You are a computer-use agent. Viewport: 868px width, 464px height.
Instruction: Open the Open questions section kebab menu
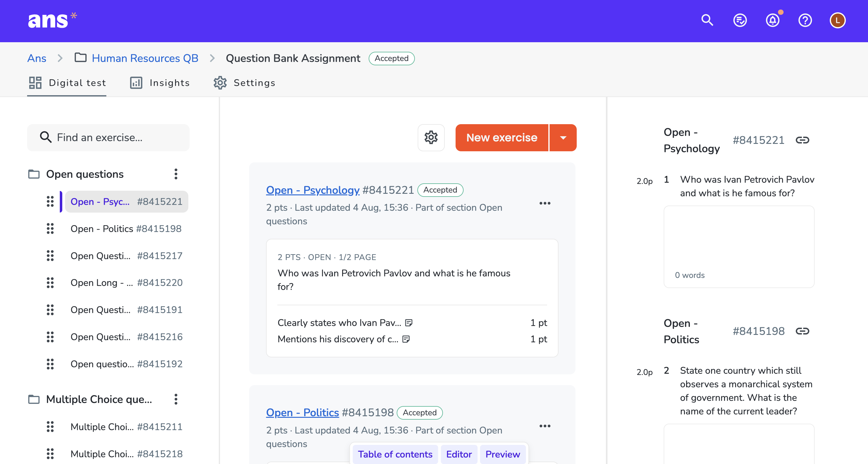click(x=176, y=174)
